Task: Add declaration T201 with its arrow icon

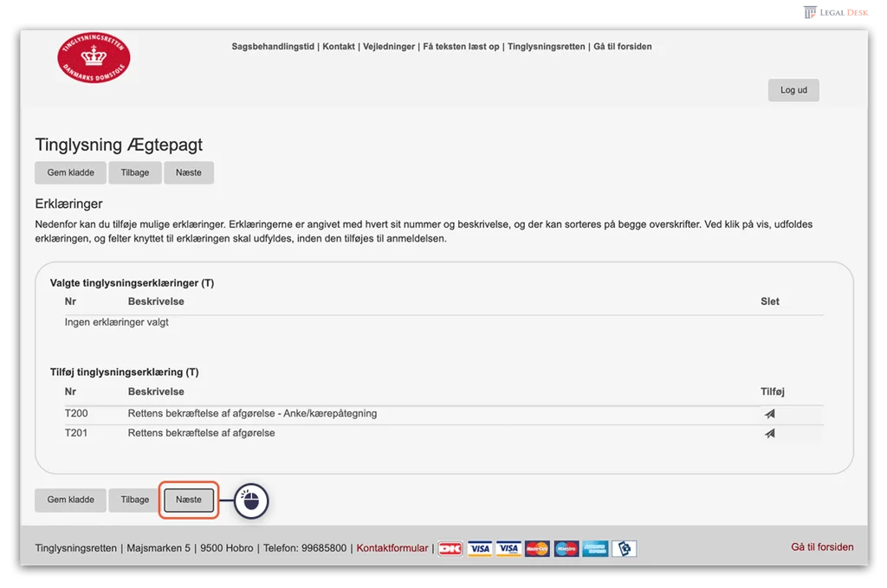Action: (x=769, y=434)
